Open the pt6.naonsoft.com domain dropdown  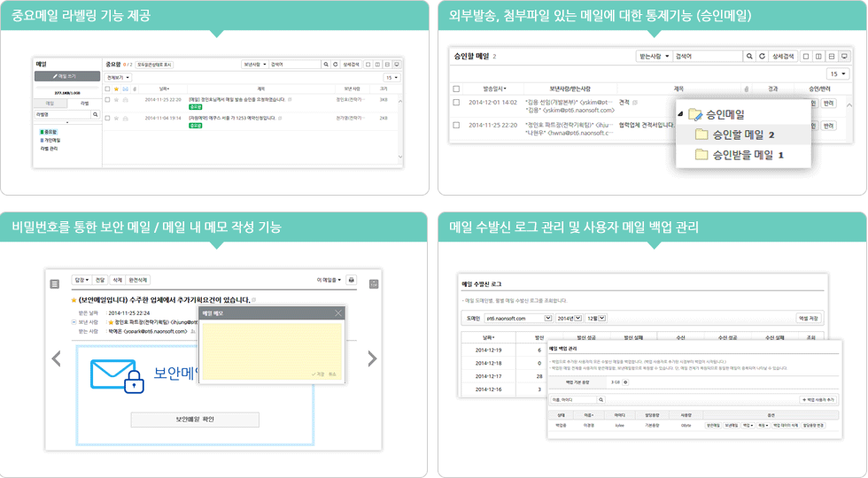tap(548, 318)
